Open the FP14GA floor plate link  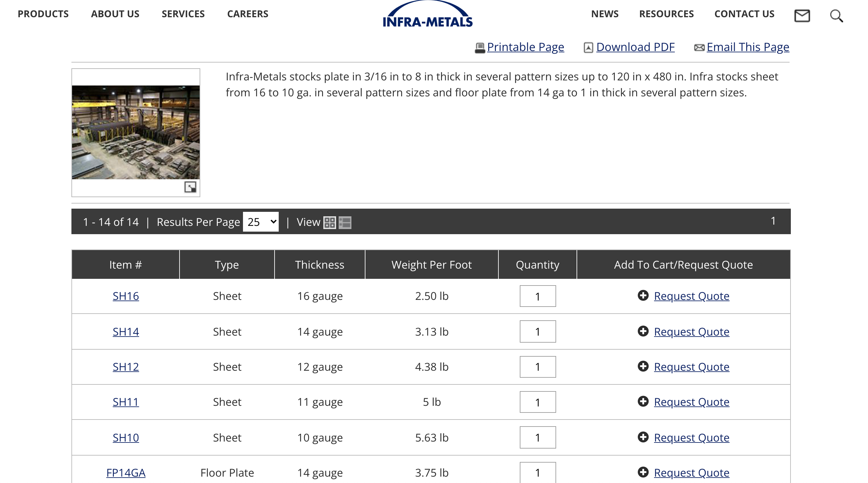click(x=126, y=472)
